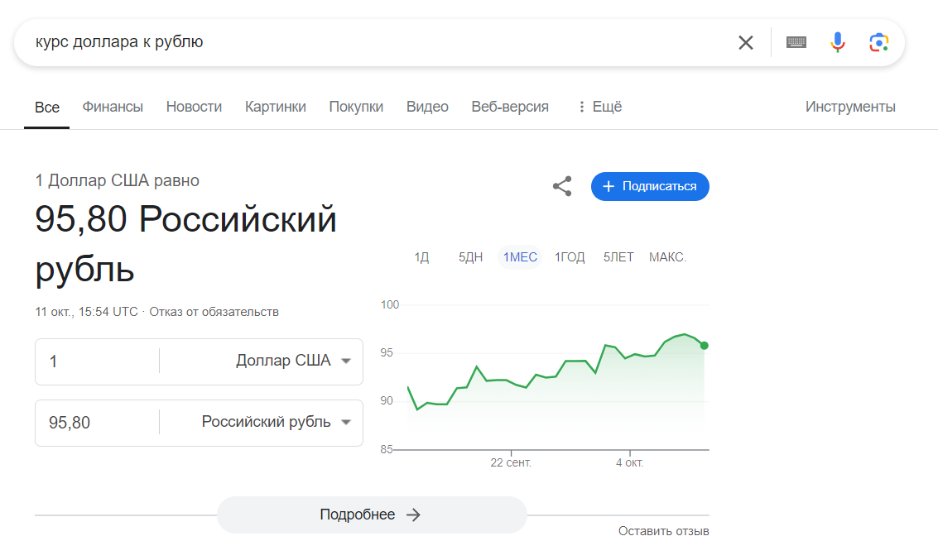This screenshot has width=938, height=560.
Task: Expand the Российский рубль currency dropdown
Action: coord(346,422)
